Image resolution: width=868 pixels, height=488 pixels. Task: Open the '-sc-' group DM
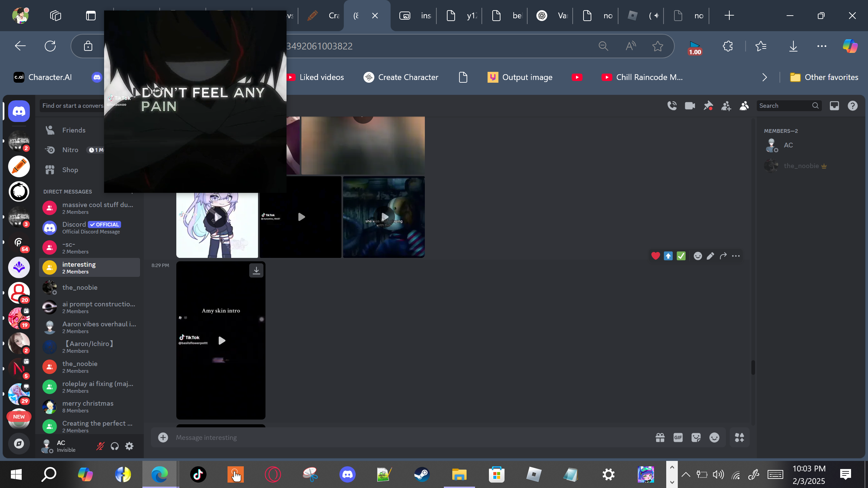pos(90,247)
